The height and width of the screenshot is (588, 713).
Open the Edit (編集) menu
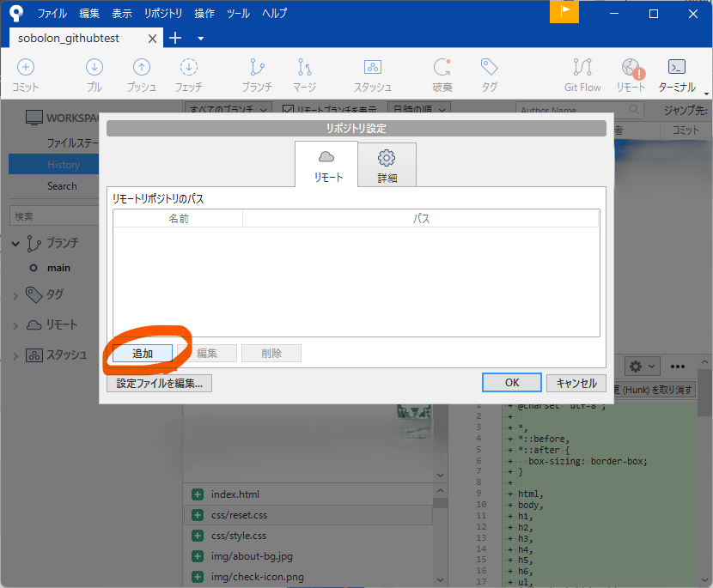89,13
